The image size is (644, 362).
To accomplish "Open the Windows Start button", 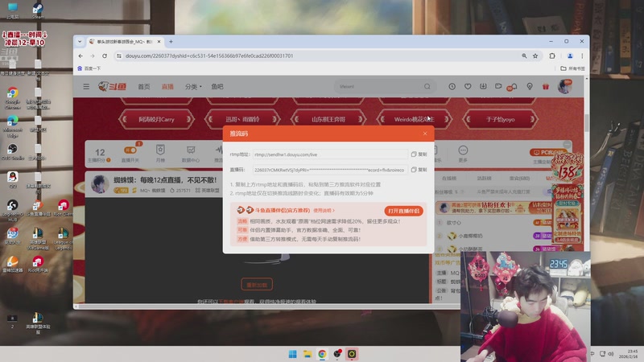I will (292, 354).
